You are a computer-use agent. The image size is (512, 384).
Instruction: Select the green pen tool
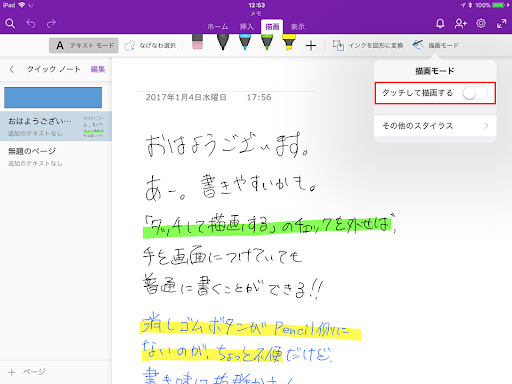(x=267, y=42)
